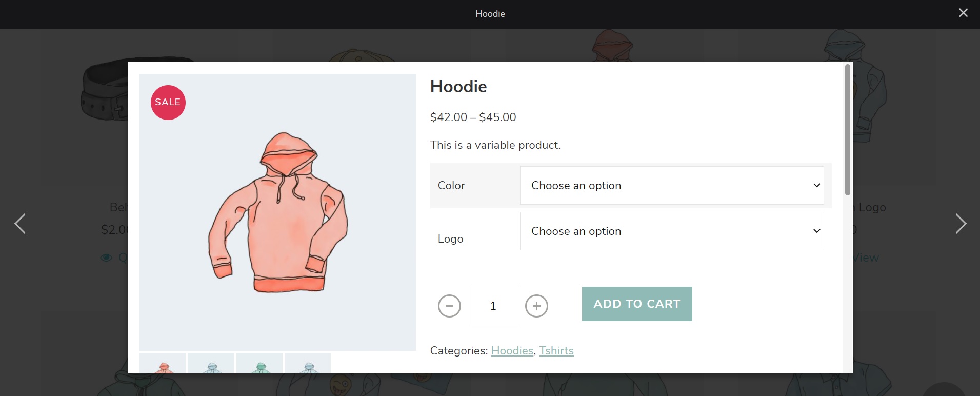Click the main pink hoodie product image
The width and height of the screenshot is (980, 396).
[x=277, y=212]
